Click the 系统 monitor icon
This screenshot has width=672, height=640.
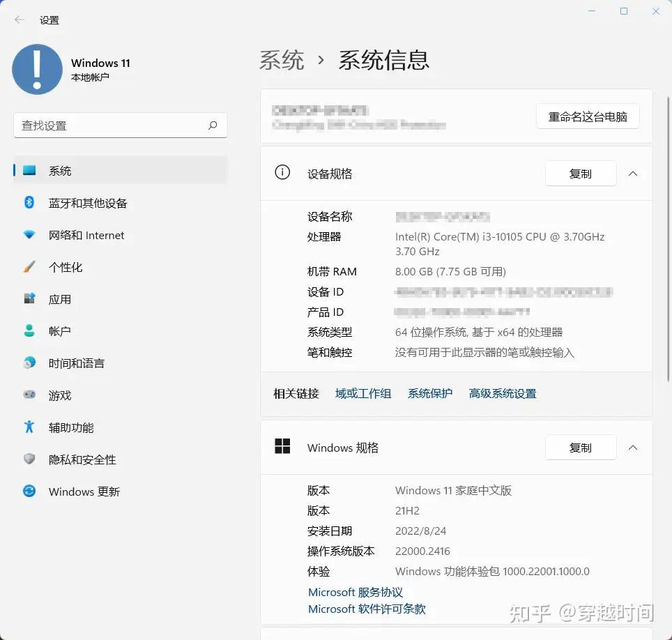tap(29, 170)
